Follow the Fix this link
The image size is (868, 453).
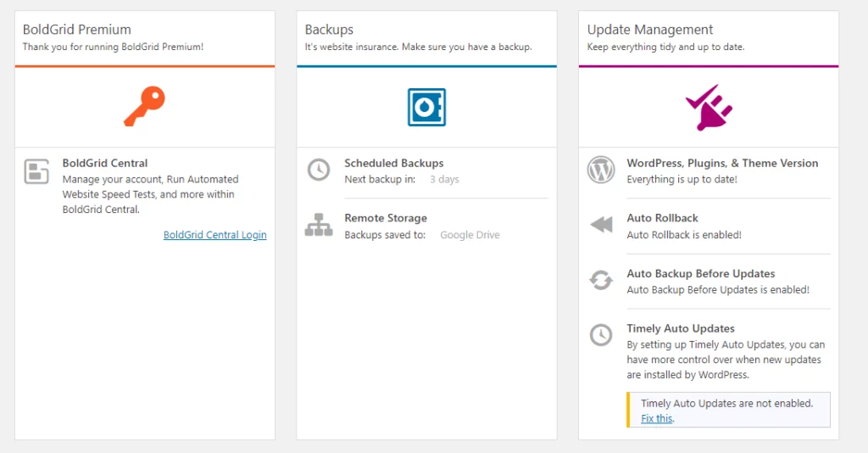coord(657,419)
